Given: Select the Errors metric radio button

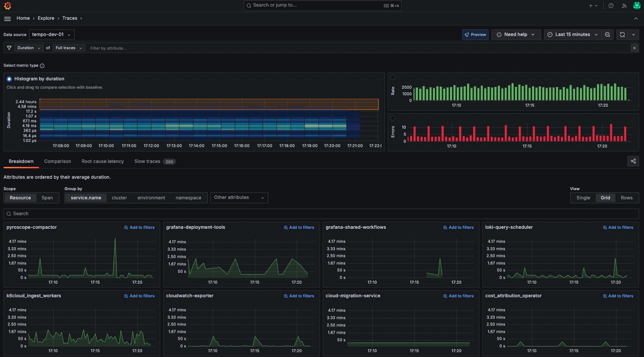Looking at the screenshot, I should point(393,118).
